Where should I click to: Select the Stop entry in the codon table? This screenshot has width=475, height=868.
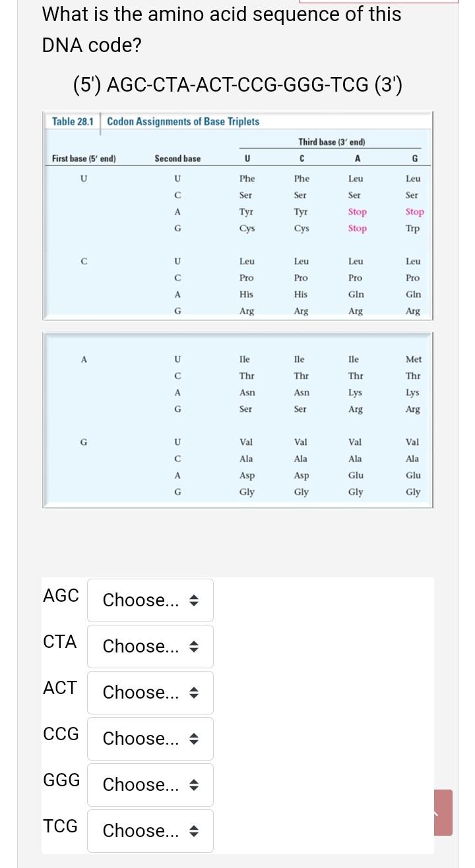pos(356,212)
